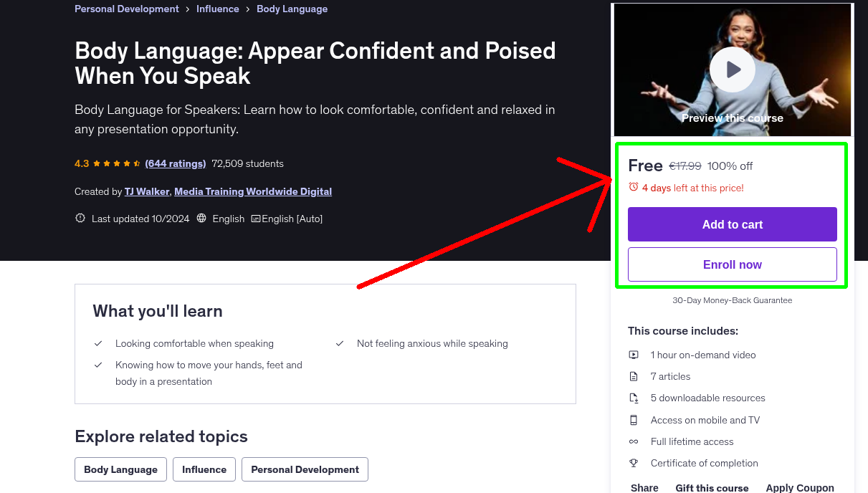The width and height of the screenshot is (868, 493).
Task: Select the mobile and TV access icon
Action: pyautogui.click(x=634, y=420)
